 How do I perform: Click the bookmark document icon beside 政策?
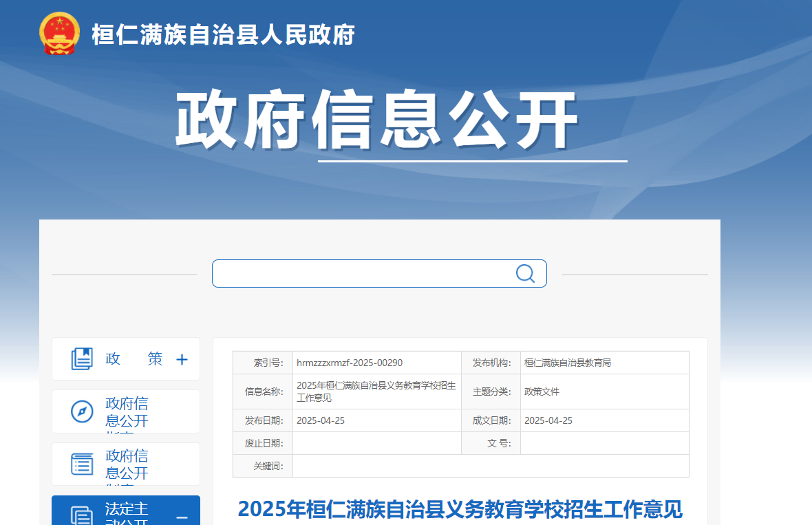pos(82,358)
